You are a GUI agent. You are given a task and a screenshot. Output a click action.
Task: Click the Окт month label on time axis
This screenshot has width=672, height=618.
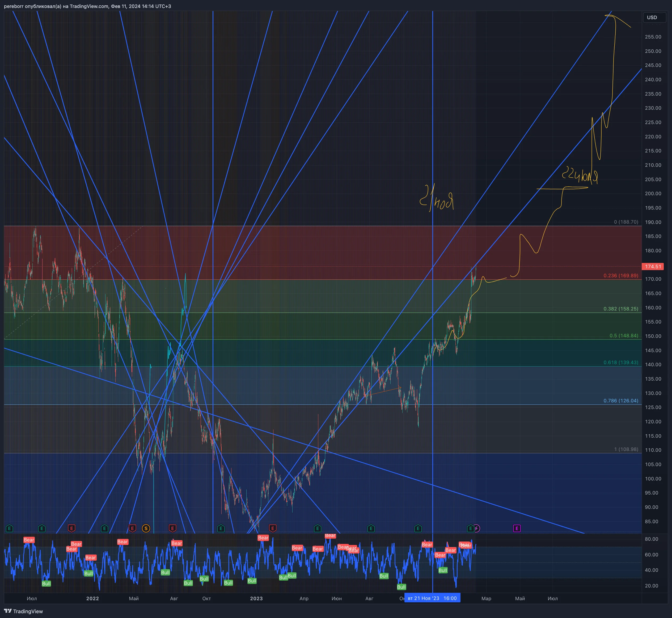click(x=206, y=598)
